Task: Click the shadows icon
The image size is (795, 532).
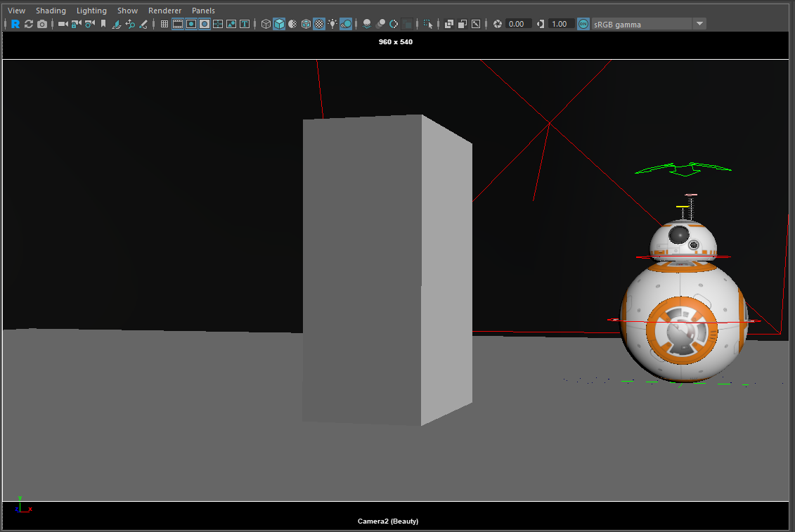Action: click(x=346, y=24)
